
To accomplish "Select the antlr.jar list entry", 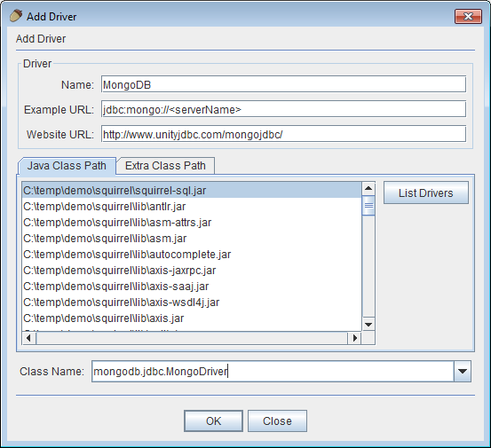I will 192,207.
